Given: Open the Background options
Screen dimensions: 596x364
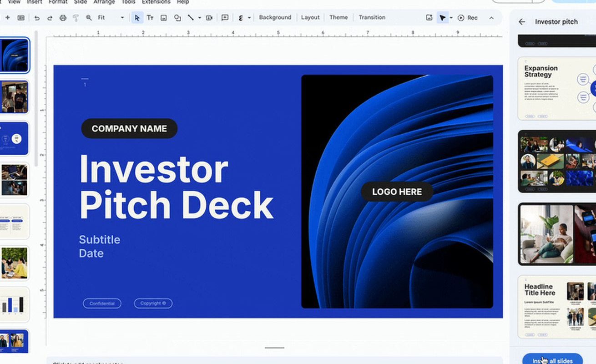Looking at the screenshot, I should point(275,17).
